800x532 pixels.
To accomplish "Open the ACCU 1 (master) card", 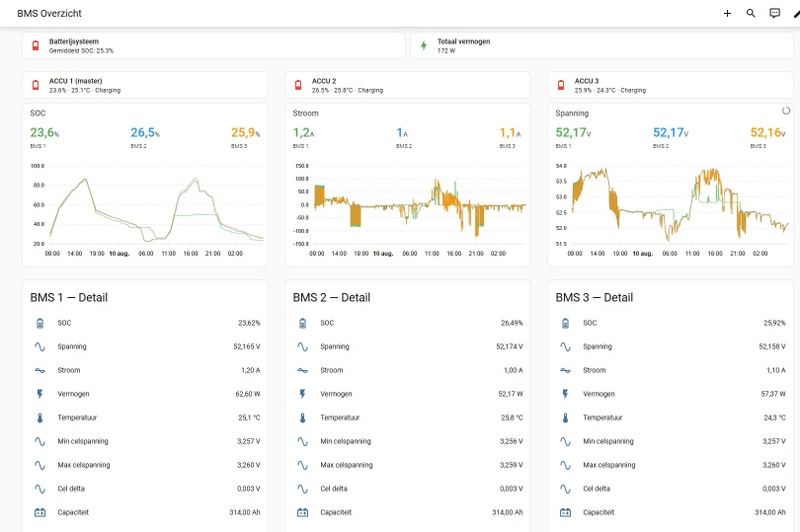I will tap(145, 85).
